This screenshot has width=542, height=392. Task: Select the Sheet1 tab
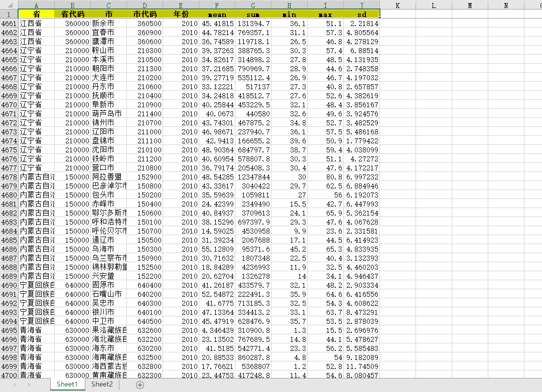coord(67,384)
